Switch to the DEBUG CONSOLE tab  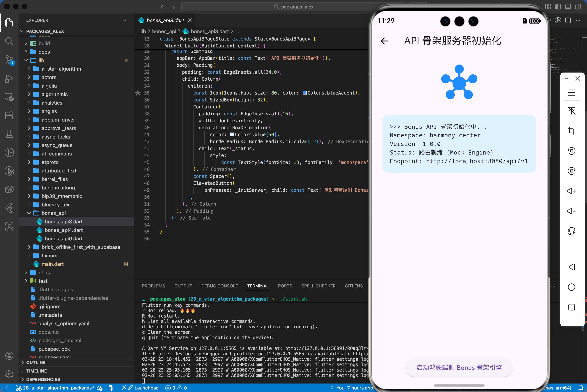220,286
